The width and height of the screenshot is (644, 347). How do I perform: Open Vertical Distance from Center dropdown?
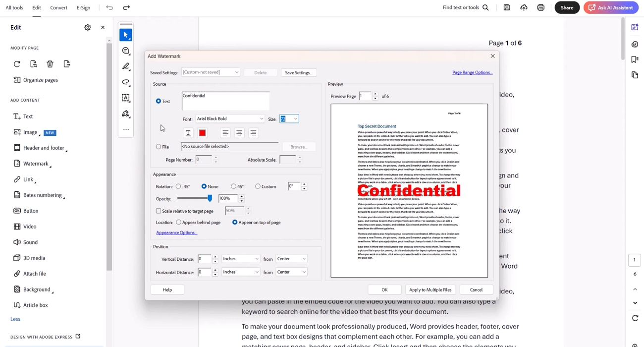tap(291, 259)
